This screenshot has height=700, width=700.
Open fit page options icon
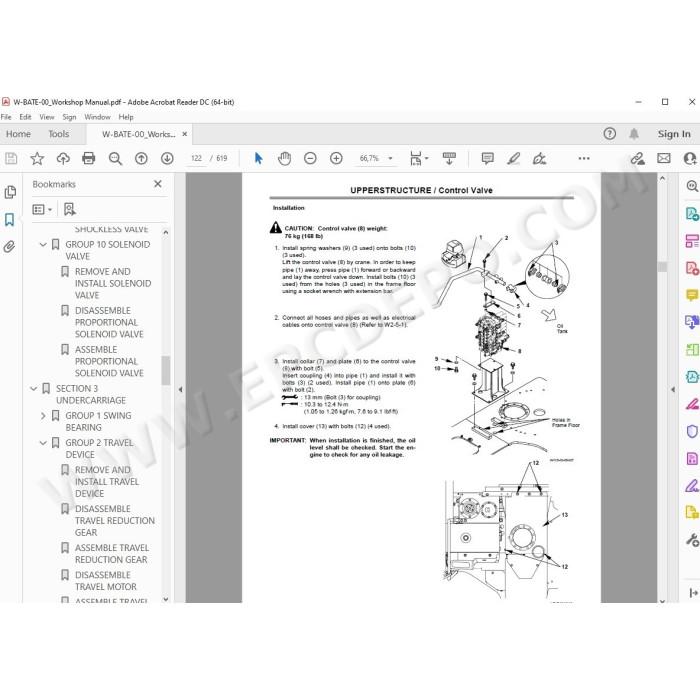[418, 158]
